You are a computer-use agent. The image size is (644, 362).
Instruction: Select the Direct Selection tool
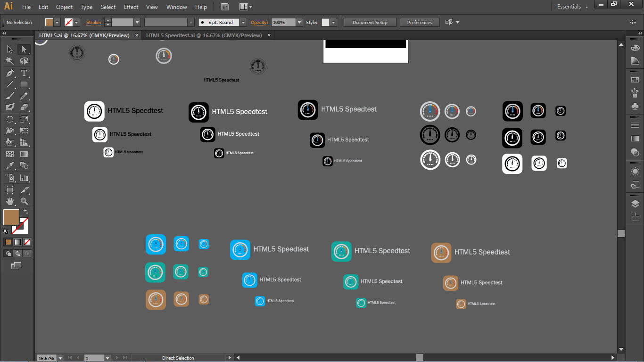pos(24,49)
